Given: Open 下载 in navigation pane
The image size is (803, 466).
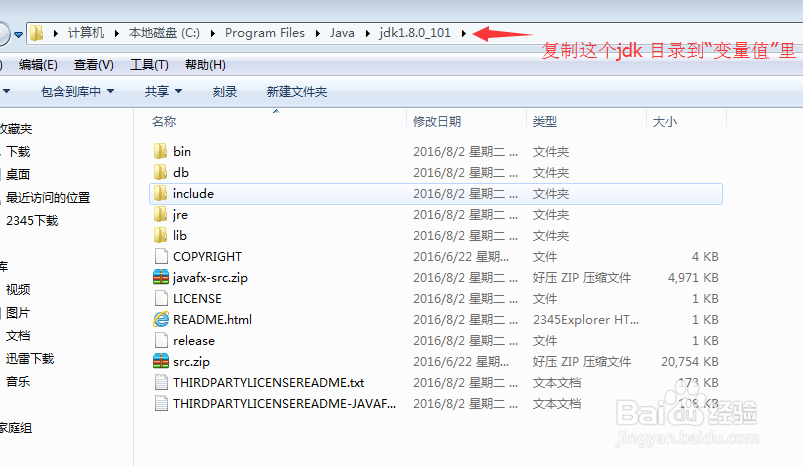Looking at the screenshot, I should click(x=18, y=152).
